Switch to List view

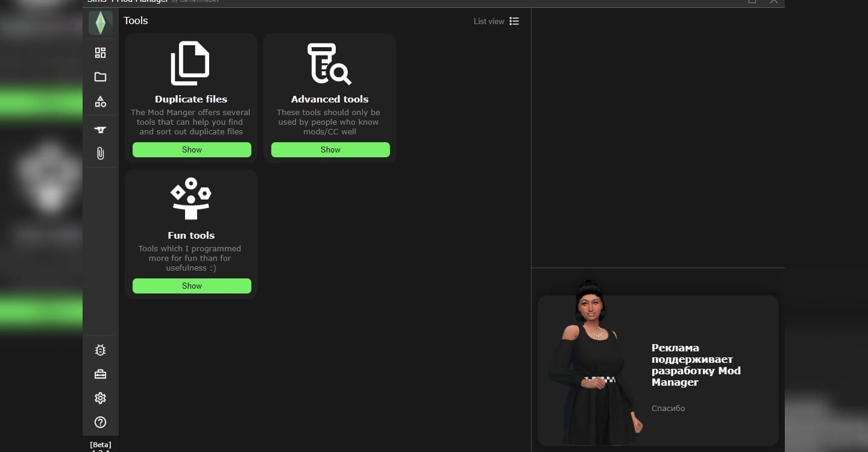tap(496, 21)
